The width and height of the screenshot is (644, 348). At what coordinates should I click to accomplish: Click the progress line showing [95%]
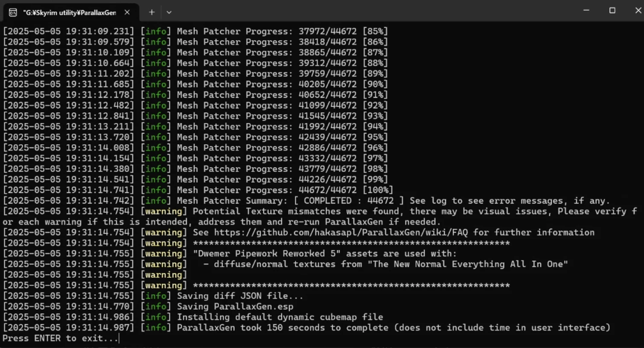(x=195, y=137)
